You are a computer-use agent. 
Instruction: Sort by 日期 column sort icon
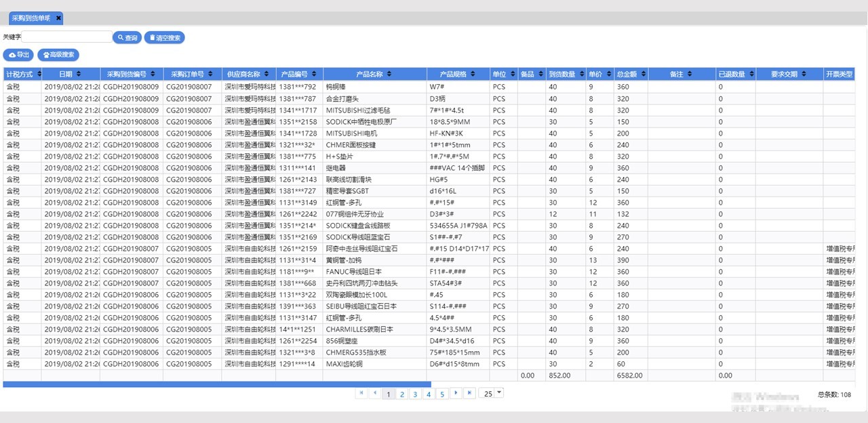(78, 74)
